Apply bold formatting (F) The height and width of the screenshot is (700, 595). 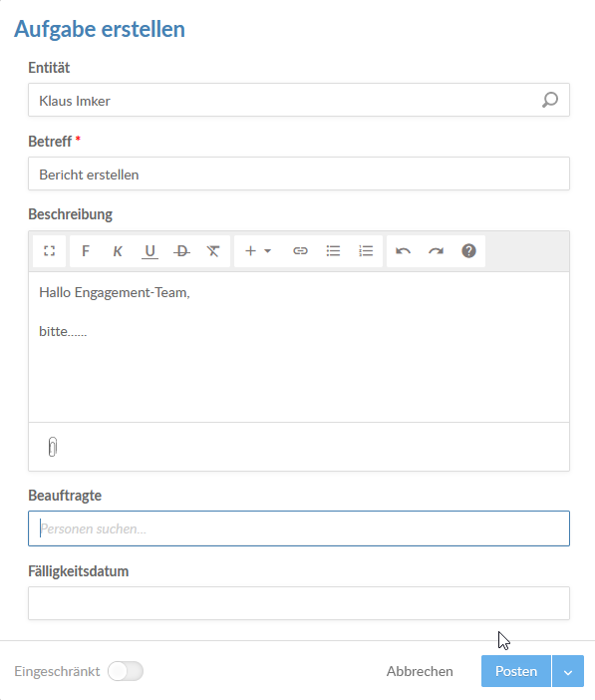86,251
